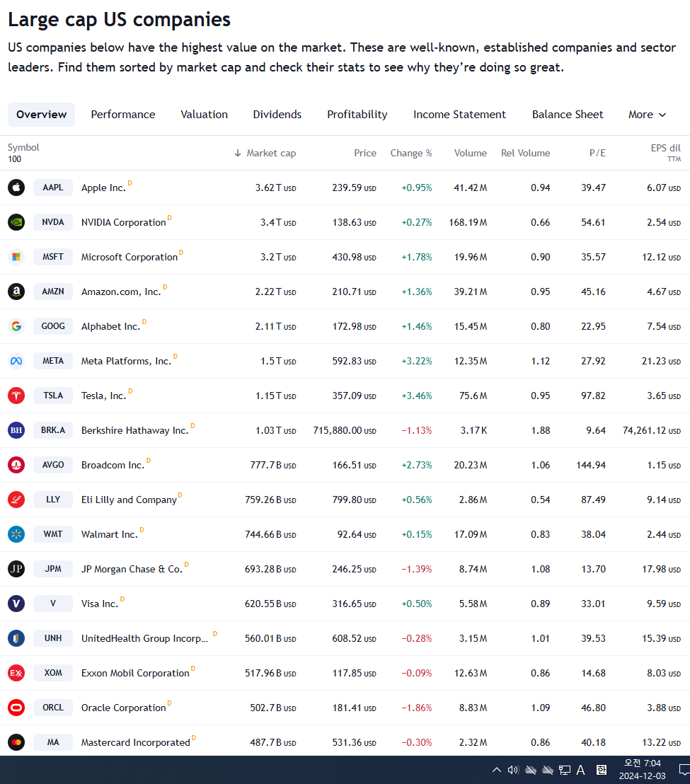690x784 pixels.
Task: Open the UNH ticker link
Action: (53, 638)
